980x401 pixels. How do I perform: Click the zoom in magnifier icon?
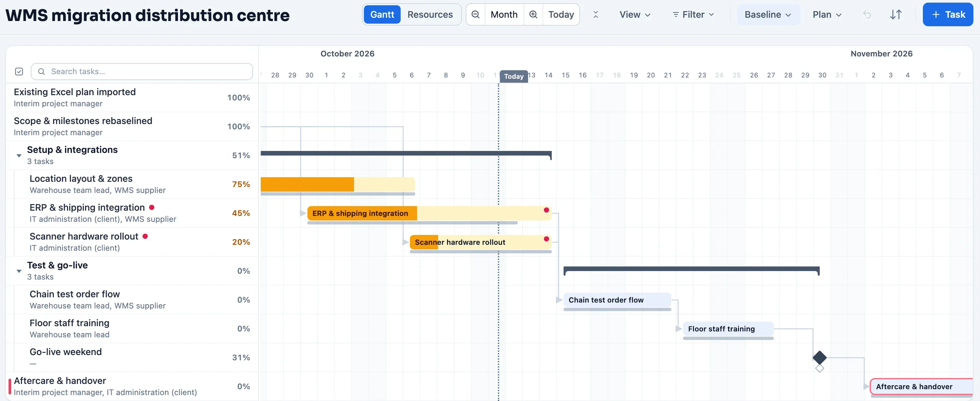pyautogui.click(x=533, y=14)
